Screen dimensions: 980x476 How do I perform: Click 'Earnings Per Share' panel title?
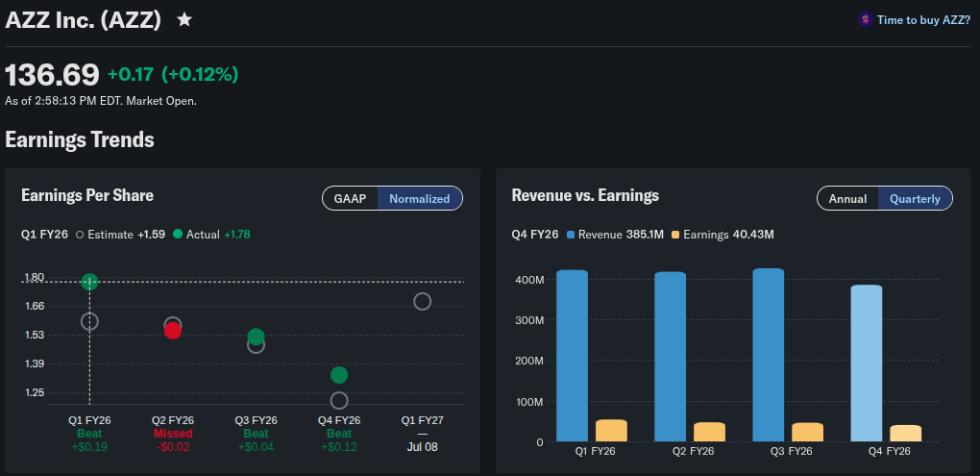[x=87, y=195]
